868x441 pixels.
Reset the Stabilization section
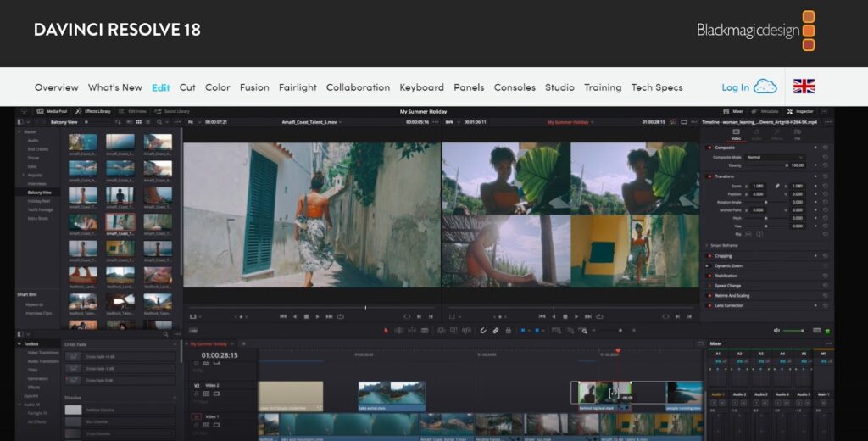point(825,276)
